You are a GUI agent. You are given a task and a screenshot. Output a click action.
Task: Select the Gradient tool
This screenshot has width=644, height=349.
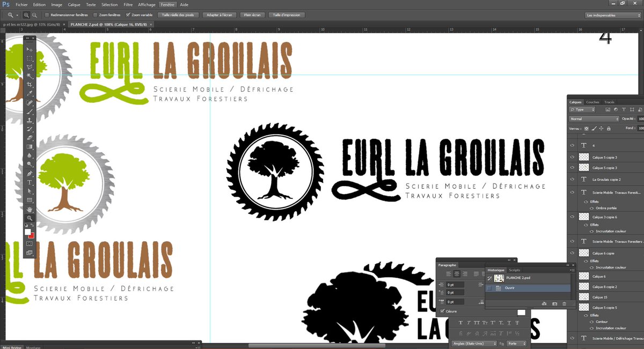[30, 146]
